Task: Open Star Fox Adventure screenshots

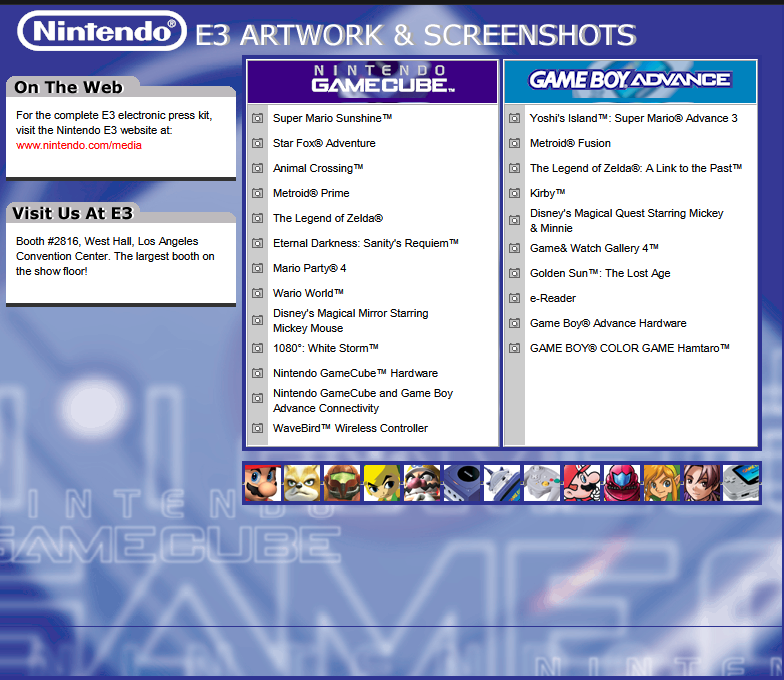Action: [x=324, y=144]
